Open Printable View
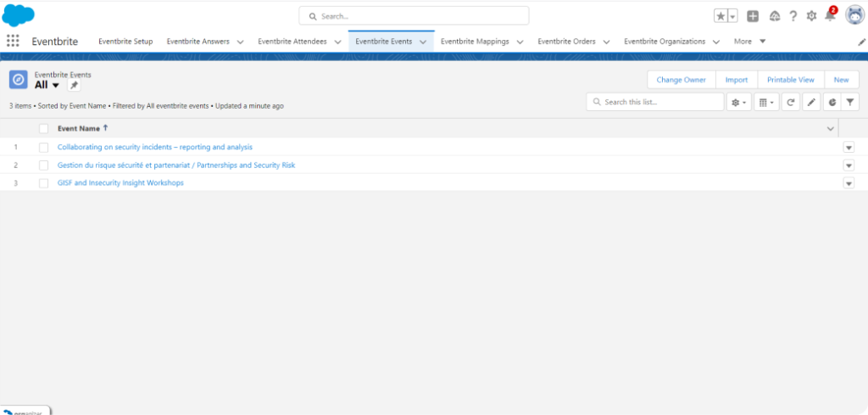868x415 pixels. point(791,80)
